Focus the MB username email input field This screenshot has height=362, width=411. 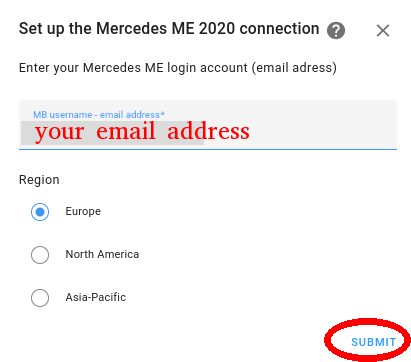208,125
